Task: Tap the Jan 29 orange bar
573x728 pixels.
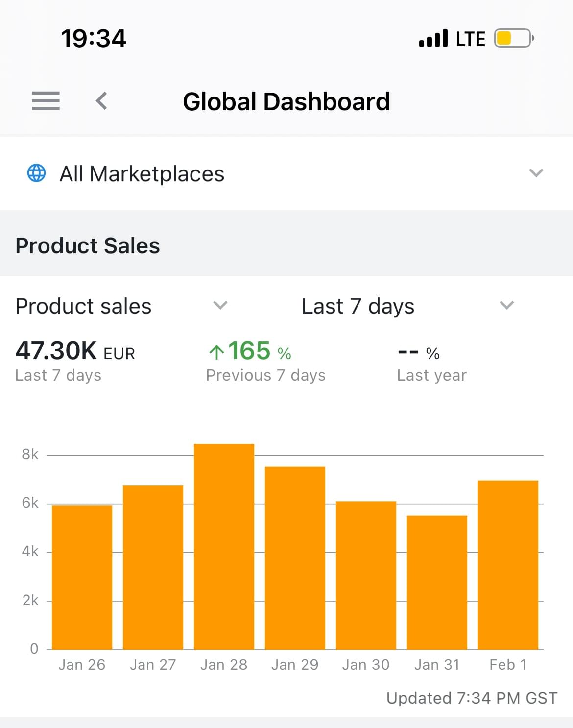Action: point(295,558)
